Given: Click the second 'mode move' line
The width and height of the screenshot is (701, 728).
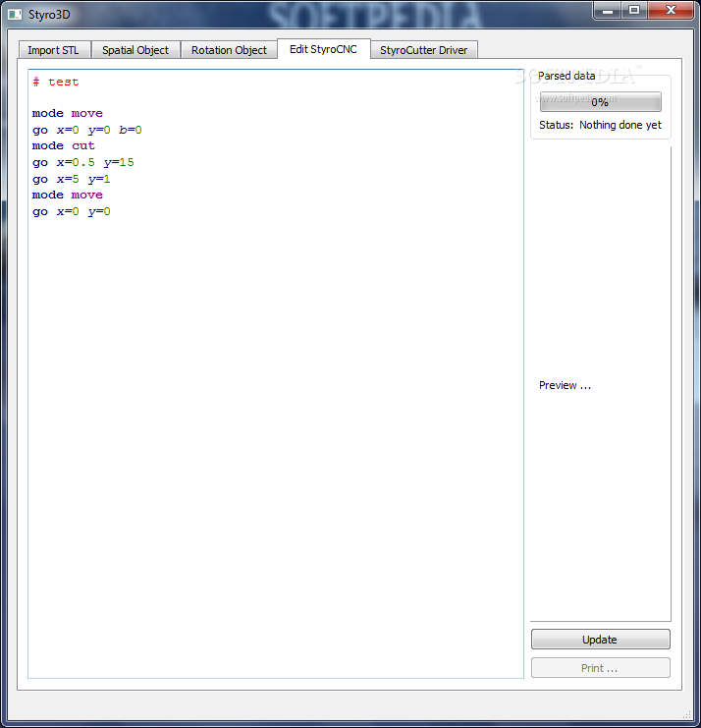Looking at the screenshot, I should 68,195.
